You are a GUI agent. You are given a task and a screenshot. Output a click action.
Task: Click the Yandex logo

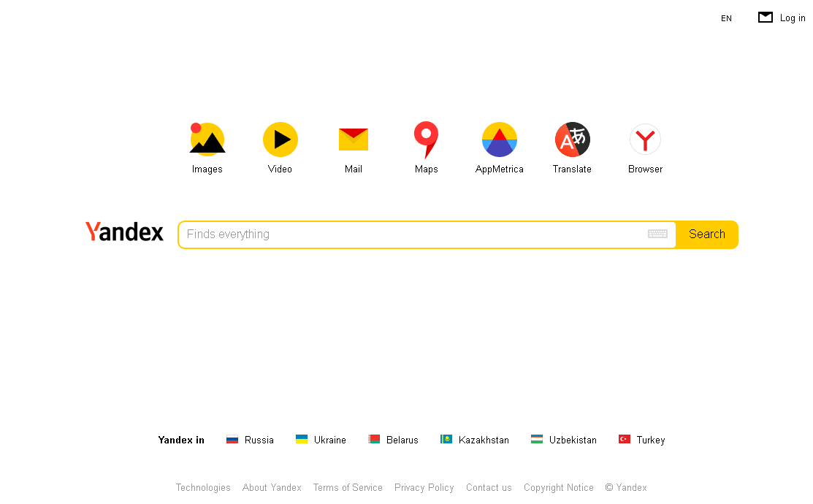tap(124, 232)
